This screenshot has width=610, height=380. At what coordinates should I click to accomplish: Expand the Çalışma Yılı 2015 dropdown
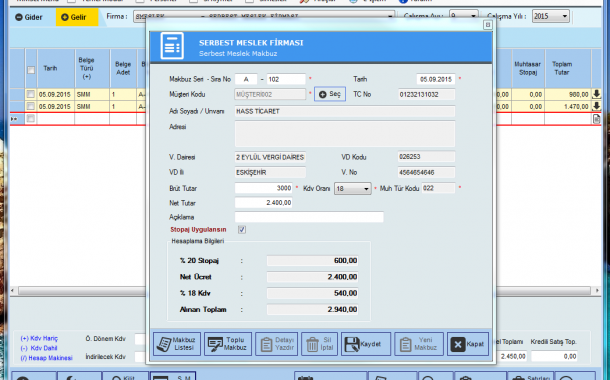550,16
